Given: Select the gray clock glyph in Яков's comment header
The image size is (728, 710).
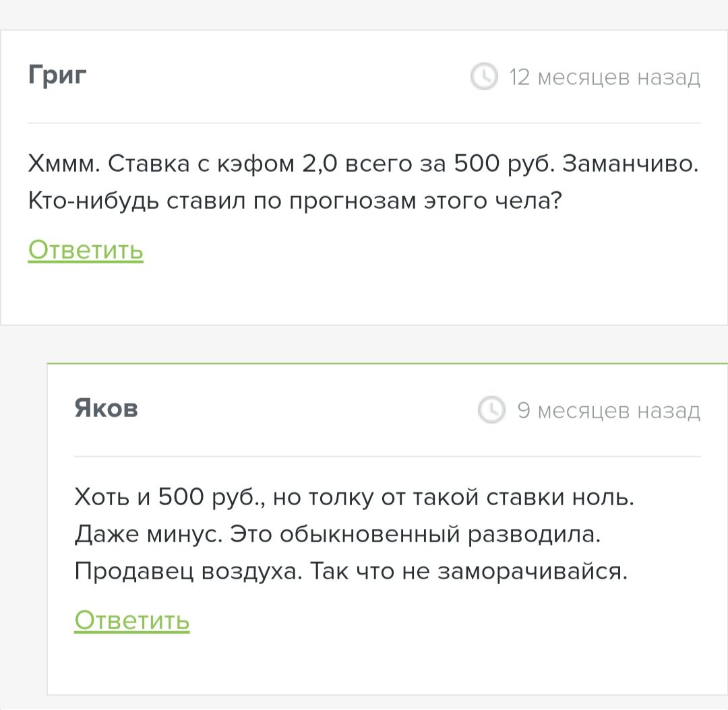Looking at the screenshot, I should pyautogui.click(x=493, y=410).
